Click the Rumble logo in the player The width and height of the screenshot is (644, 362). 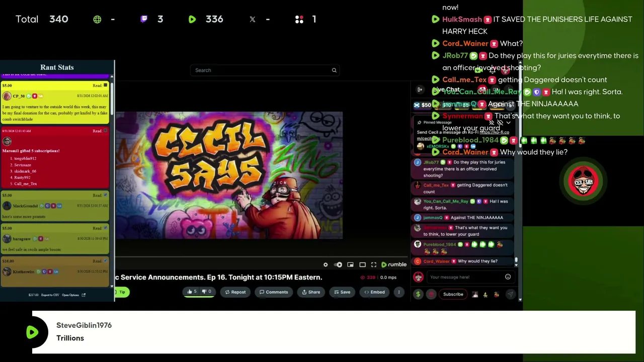[x=394, y=264]
